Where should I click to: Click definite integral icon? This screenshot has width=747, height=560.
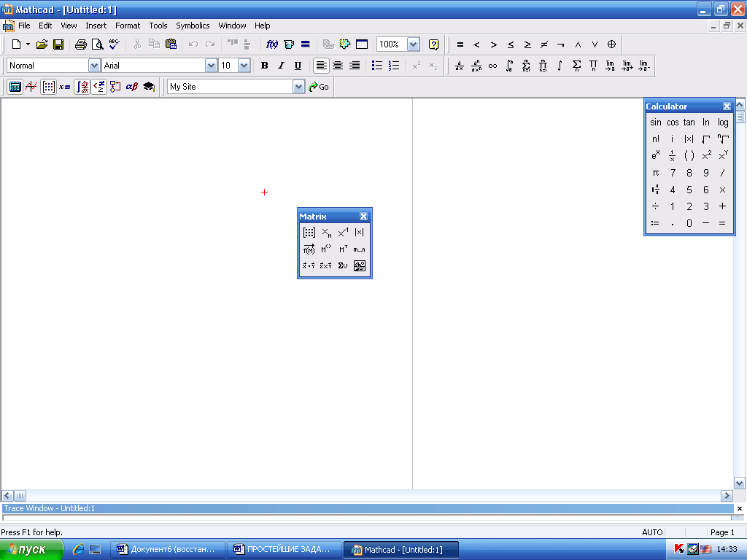pos(509,65)
